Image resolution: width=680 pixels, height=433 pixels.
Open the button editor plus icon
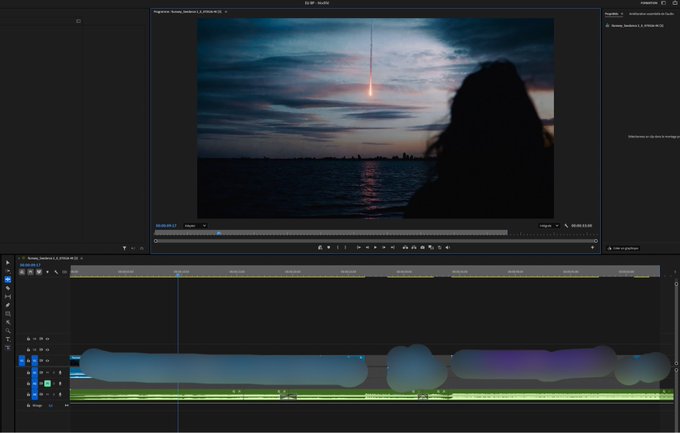coord(592,247)
